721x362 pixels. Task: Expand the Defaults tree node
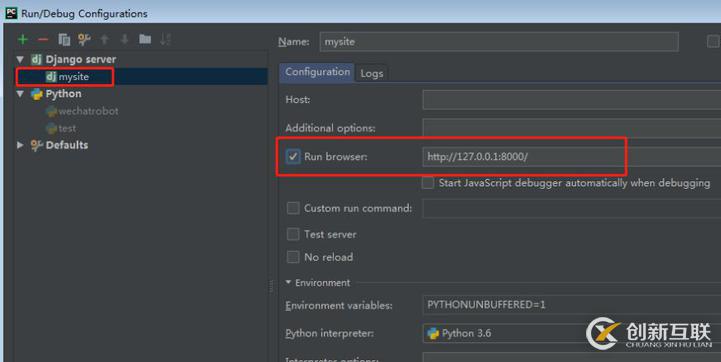pos(20,145)
